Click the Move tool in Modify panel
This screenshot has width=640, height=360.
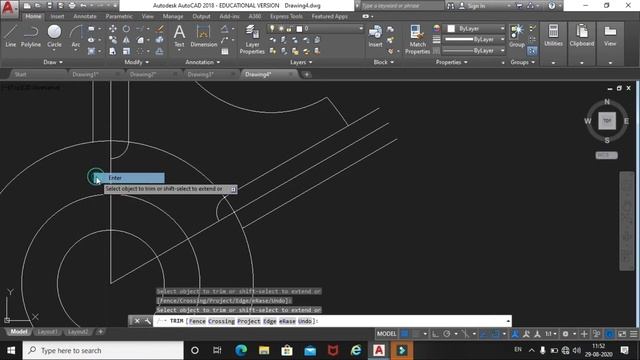point(113,29)
